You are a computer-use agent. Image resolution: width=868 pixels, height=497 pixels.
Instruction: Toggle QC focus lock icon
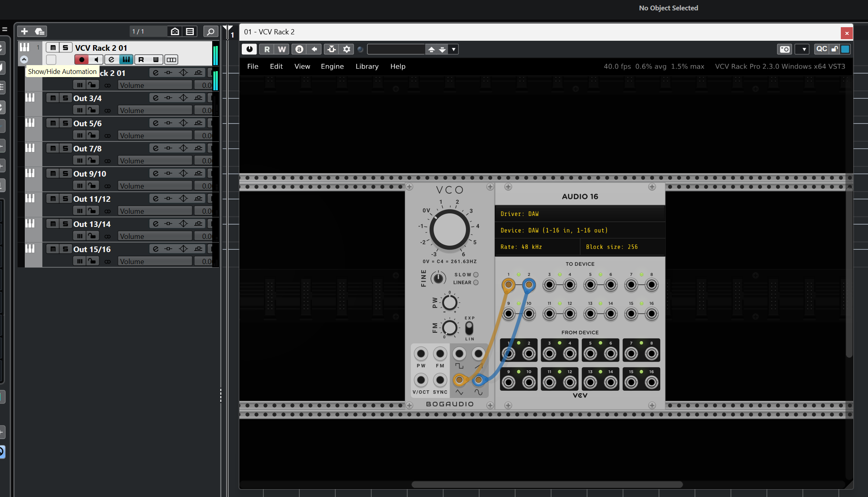tap(835, 49)
